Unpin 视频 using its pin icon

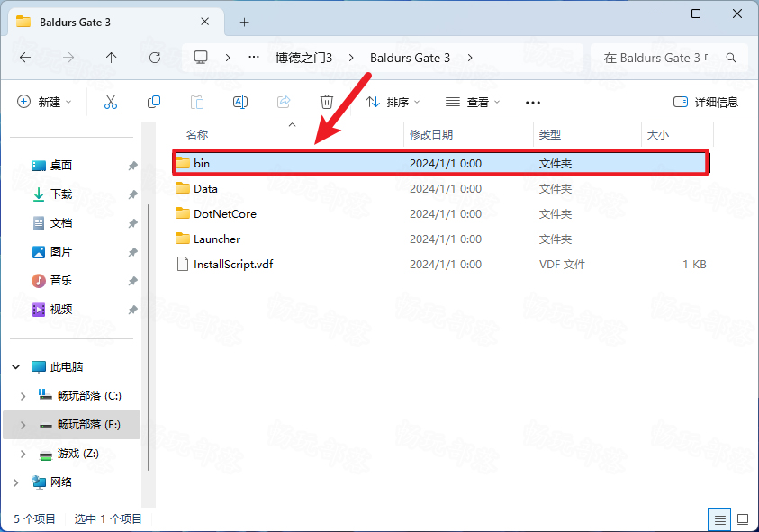[x=132, y=310]
